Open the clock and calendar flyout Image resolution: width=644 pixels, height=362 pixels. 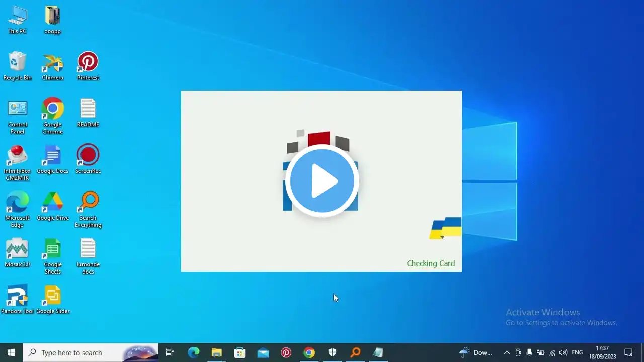pos(603,352)
